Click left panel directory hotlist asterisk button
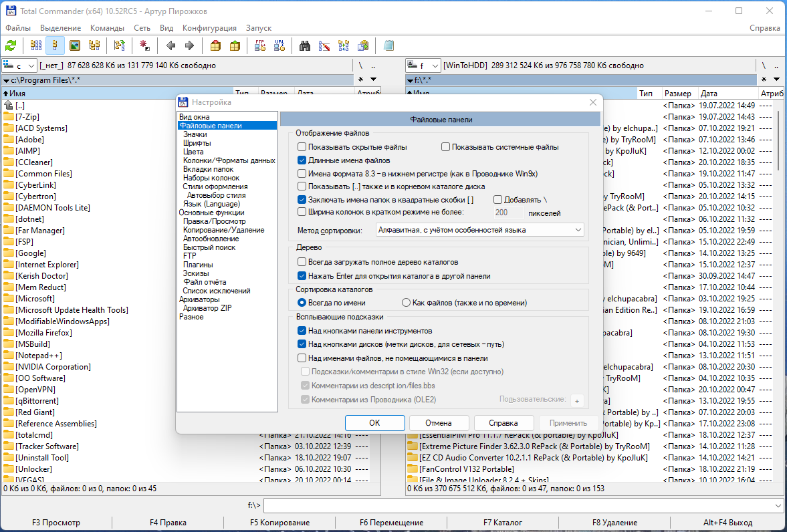 pos(360,80)
